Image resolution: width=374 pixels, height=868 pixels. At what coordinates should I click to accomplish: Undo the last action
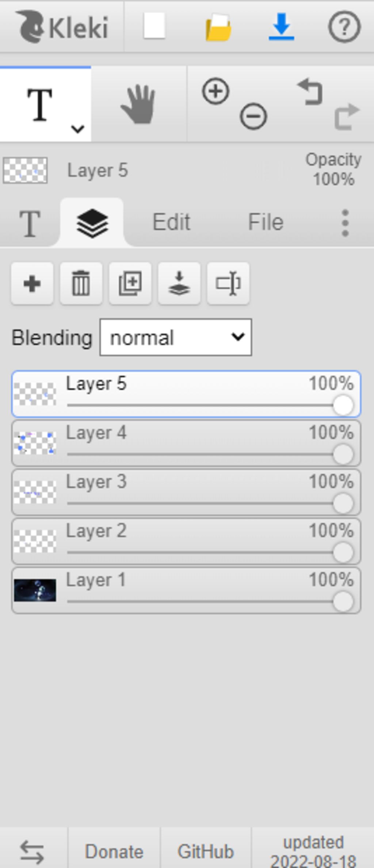click(310, 92)
